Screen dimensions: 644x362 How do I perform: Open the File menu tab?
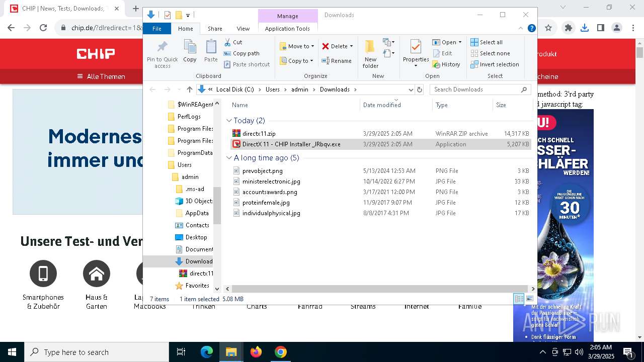(x=157, y=29)
